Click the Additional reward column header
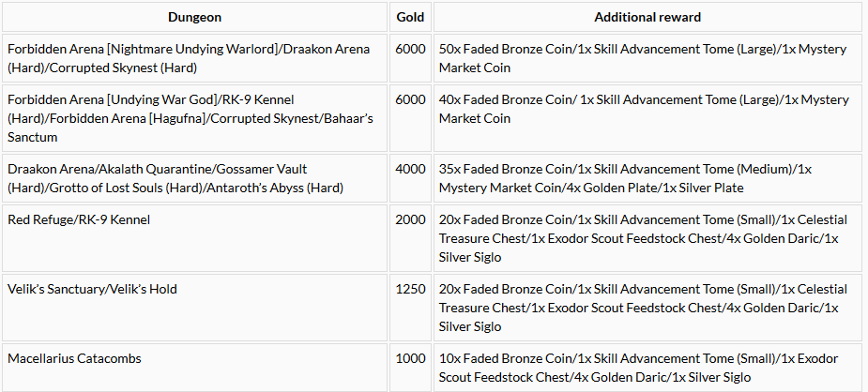 647,17
